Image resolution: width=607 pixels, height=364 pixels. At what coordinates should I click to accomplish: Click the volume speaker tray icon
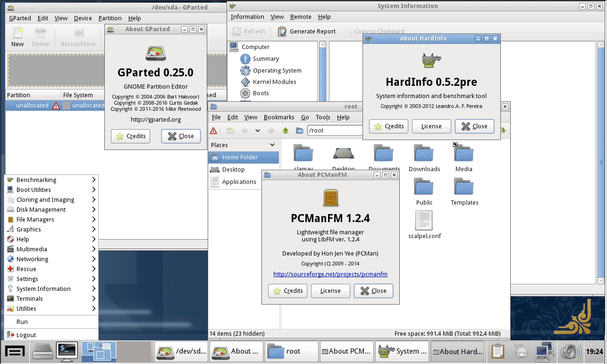571,351
